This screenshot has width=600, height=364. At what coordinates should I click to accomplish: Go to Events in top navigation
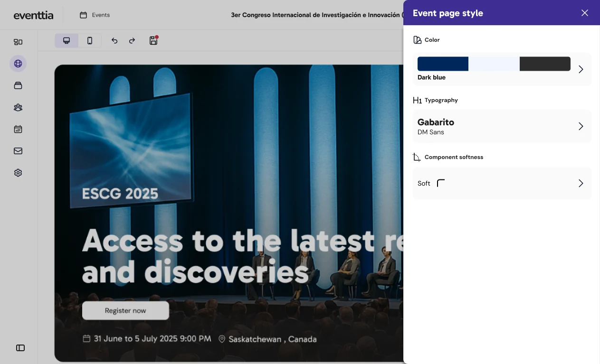[x=95, y=15]
